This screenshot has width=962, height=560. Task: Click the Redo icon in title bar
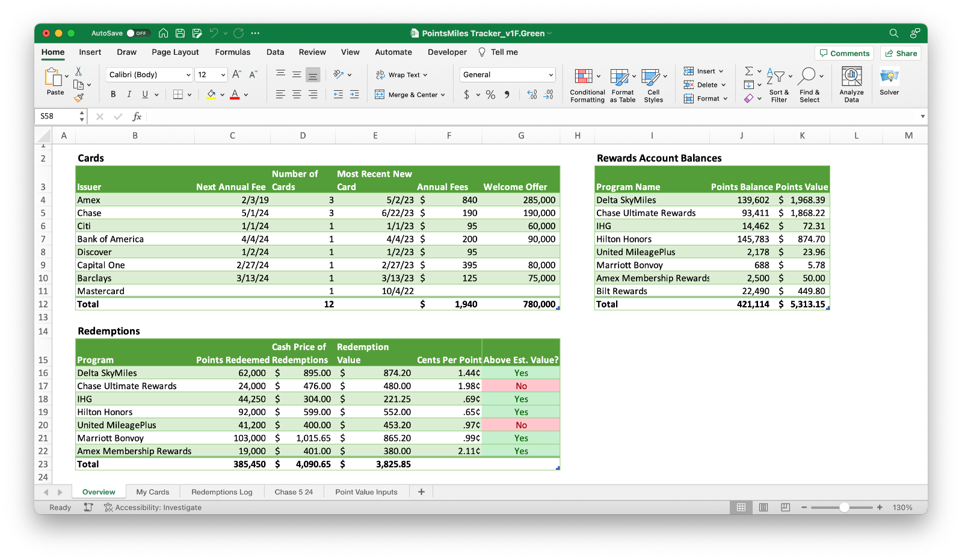click(x=239, y=33)
